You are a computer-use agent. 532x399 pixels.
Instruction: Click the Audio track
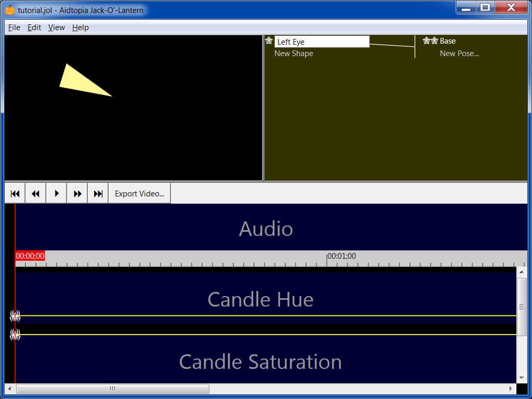[x=266, y=228]
